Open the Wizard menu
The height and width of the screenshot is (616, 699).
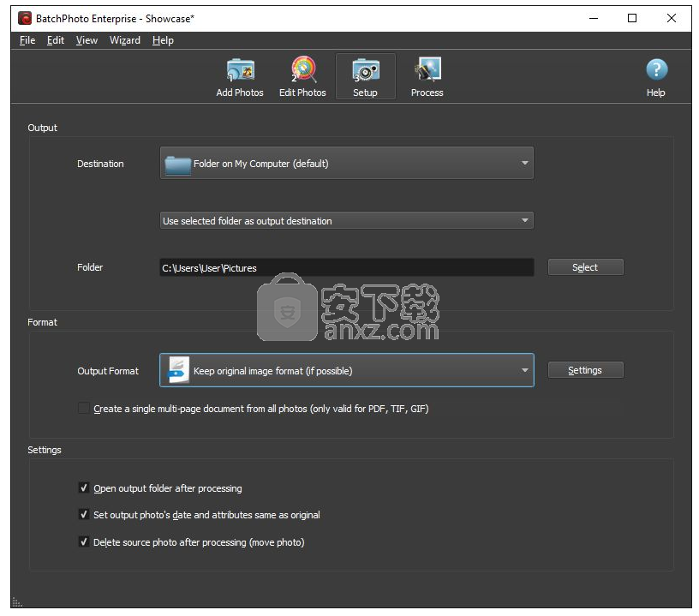point(125,40)
